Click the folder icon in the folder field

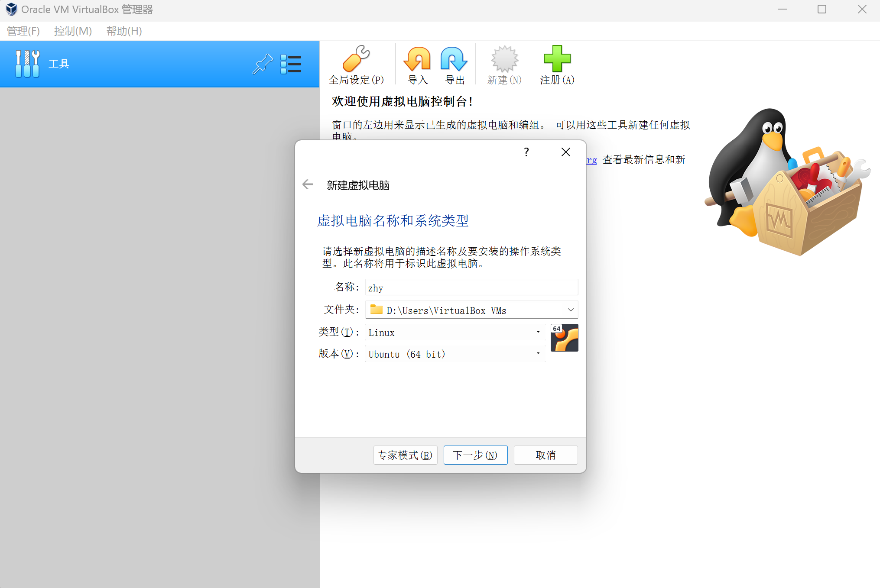[377, 310]
